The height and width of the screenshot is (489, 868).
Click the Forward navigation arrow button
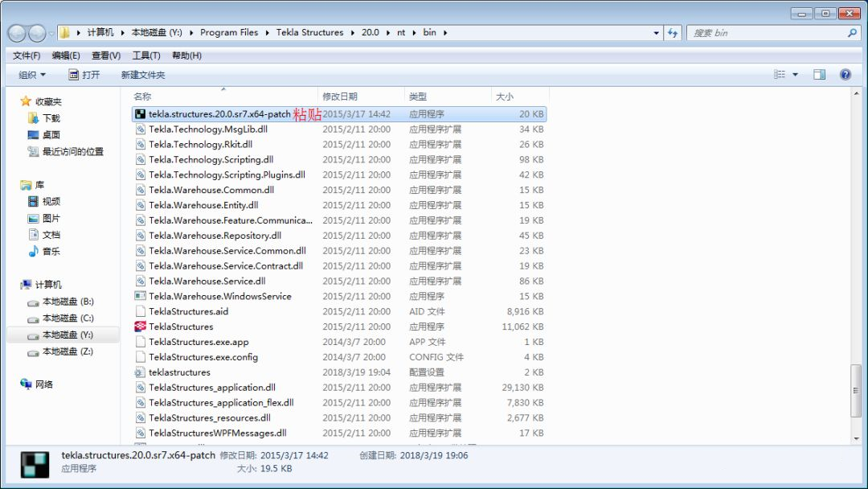(x=37, y=33)
